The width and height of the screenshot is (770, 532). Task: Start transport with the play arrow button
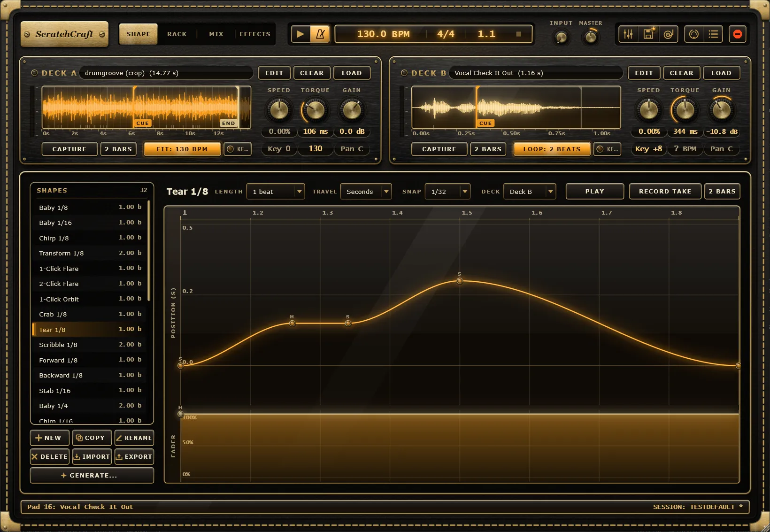[x=300, y=34]
